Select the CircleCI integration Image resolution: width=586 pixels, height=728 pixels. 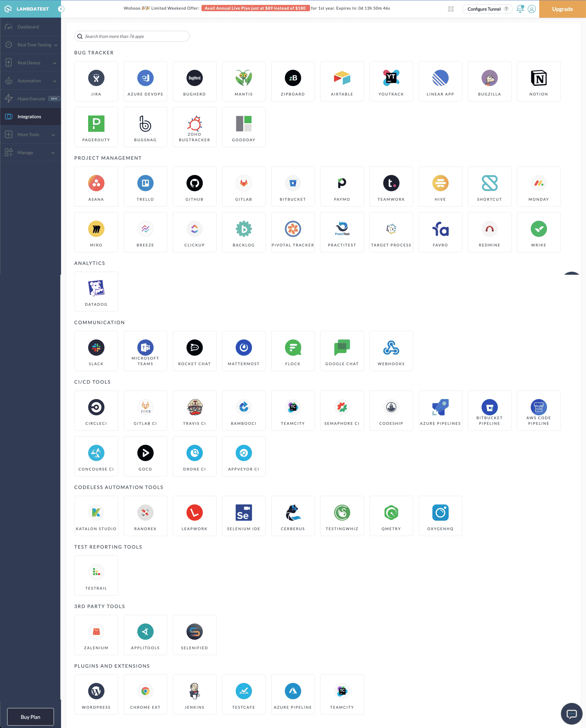click(96, 410)
